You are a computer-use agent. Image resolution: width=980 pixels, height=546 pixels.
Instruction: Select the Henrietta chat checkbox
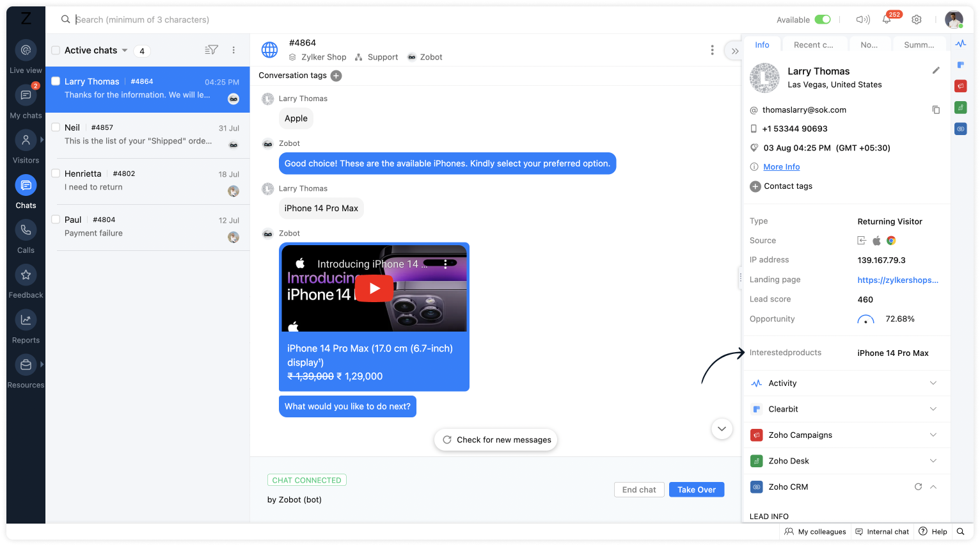(56, 173)
